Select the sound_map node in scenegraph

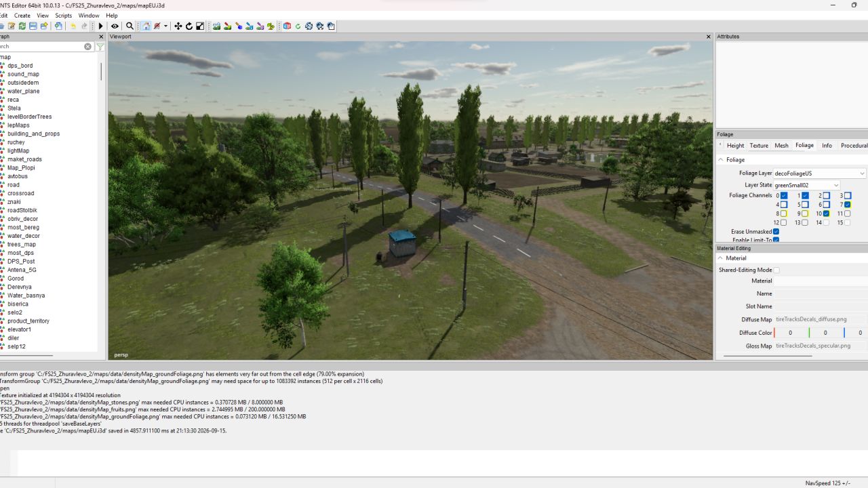click(x=24, y=75)
